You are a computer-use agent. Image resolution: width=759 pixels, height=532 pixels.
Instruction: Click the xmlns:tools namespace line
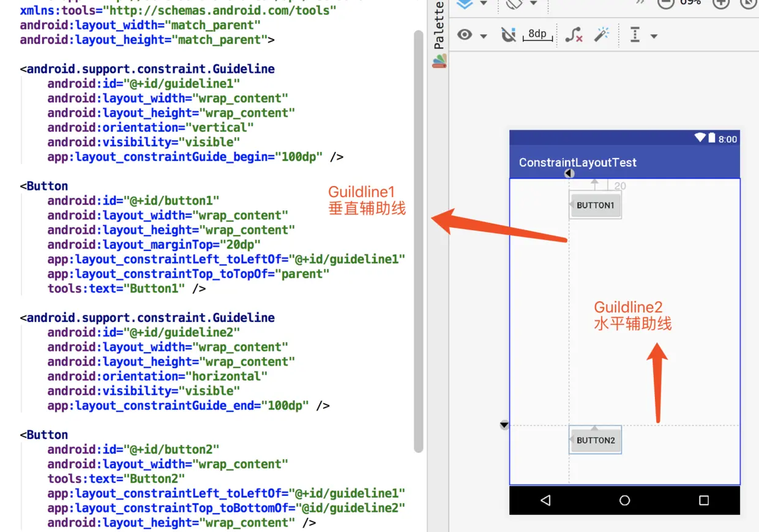(x=179, y=10)
